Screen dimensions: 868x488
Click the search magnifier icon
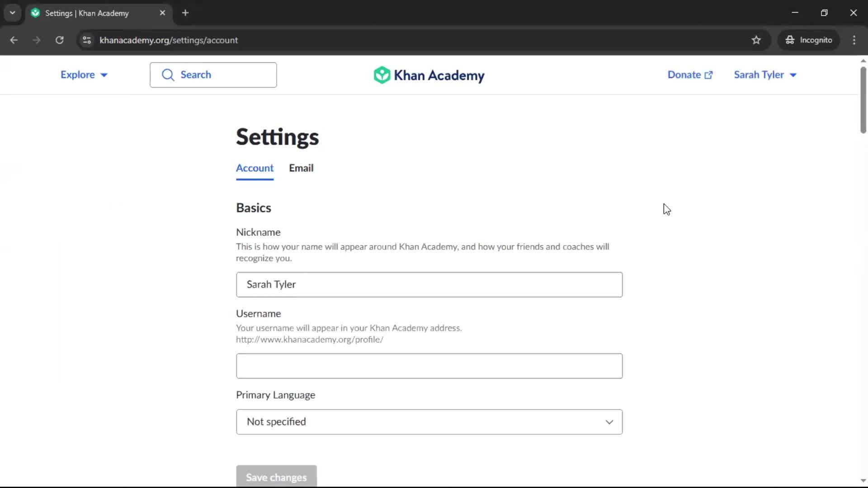coord(168,75)
